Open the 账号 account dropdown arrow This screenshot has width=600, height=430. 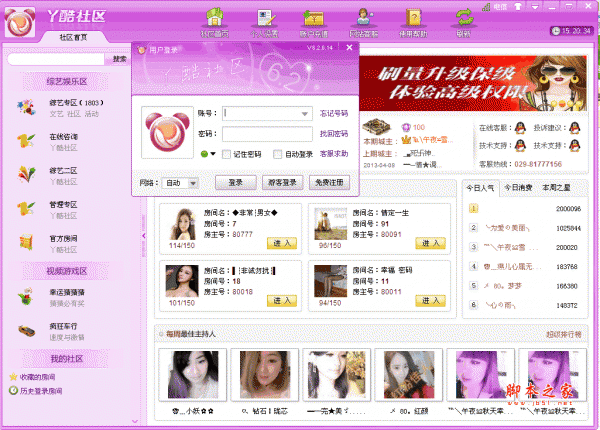[305, 114]
